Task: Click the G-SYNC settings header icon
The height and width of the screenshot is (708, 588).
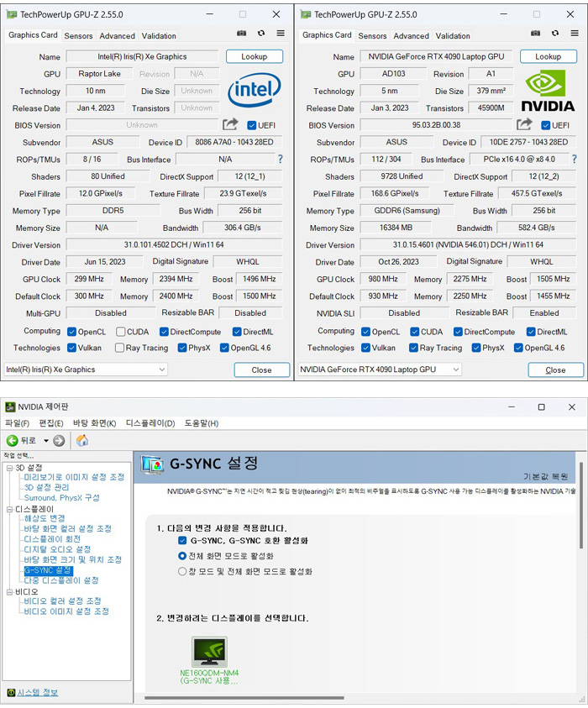Action: (152, 464)
